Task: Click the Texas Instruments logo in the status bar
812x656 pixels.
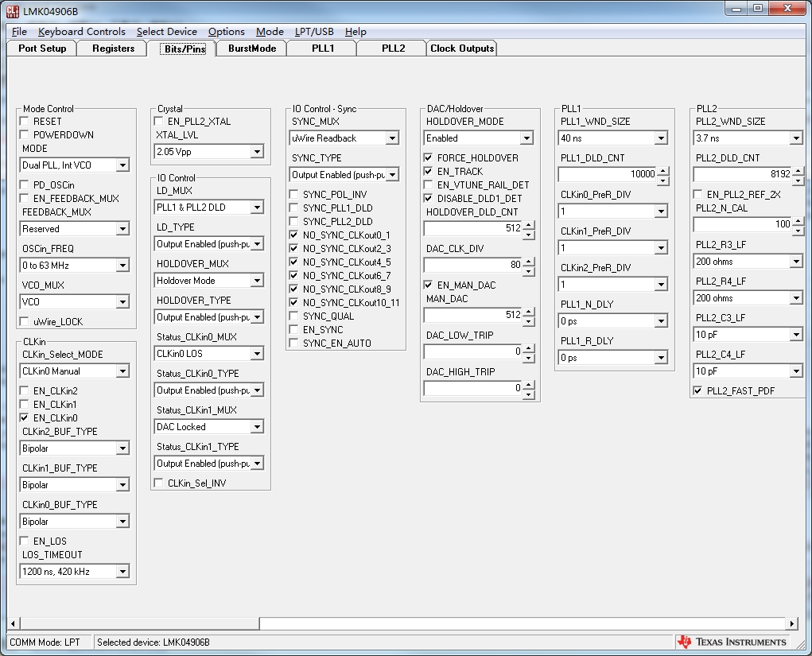Action: pyautogui.click(x=732, y=642)
